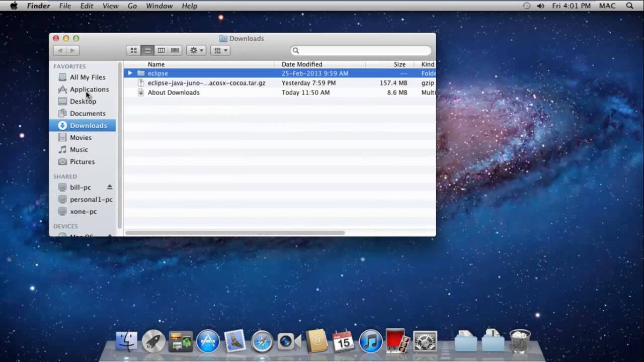This screenshot has width=644, height=362.
Task: Switch to icon view in toolbar
Action: 133,50
